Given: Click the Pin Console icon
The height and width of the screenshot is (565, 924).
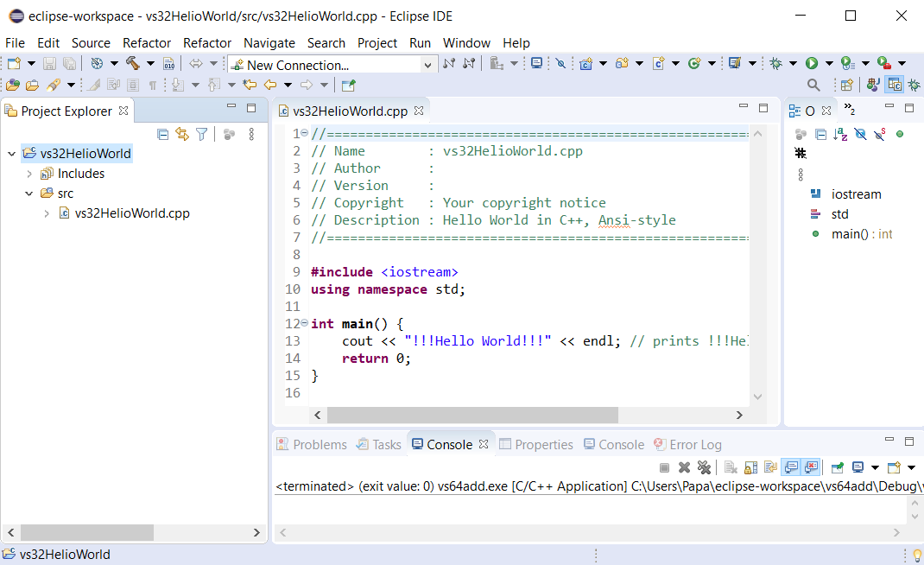Looking at the screenshot, I should [x=838, y=467].
